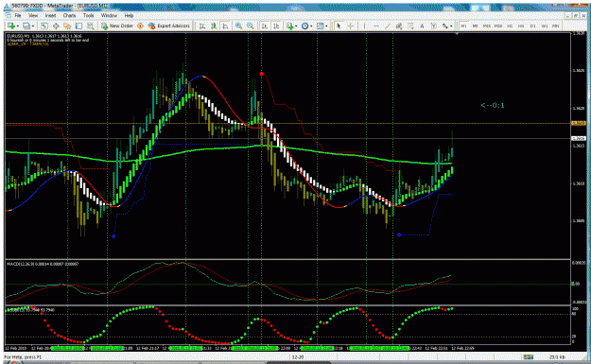Open the Help menu
The height and width of the screenshot is (364, 591).
tap(129, 16)
